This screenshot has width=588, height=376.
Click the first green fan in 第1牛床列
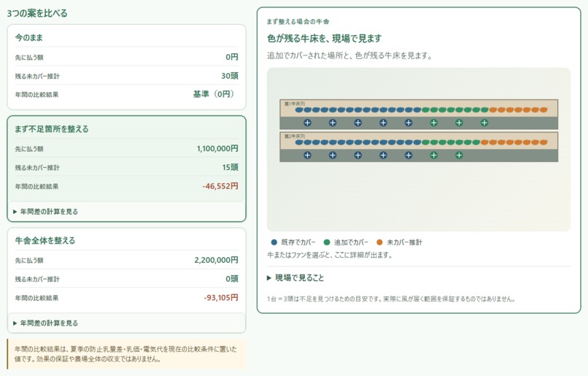click(x=434, y=123)
